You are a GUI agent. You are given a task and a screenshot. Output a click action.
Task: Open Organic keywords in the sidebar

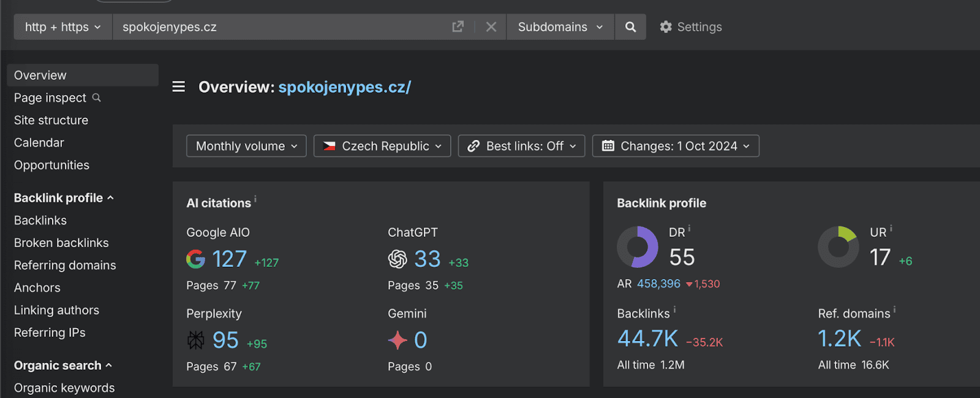pos(64,388)
